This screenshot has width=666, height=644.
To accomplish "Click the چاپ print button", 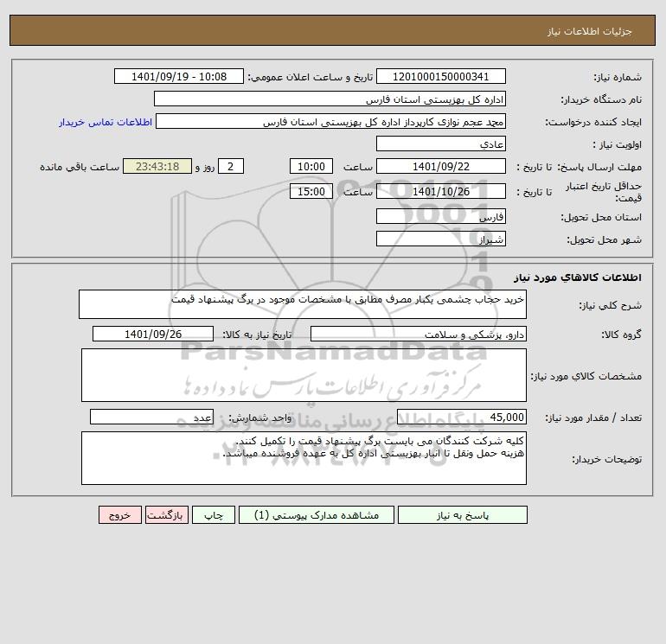I will pos(214,514).
